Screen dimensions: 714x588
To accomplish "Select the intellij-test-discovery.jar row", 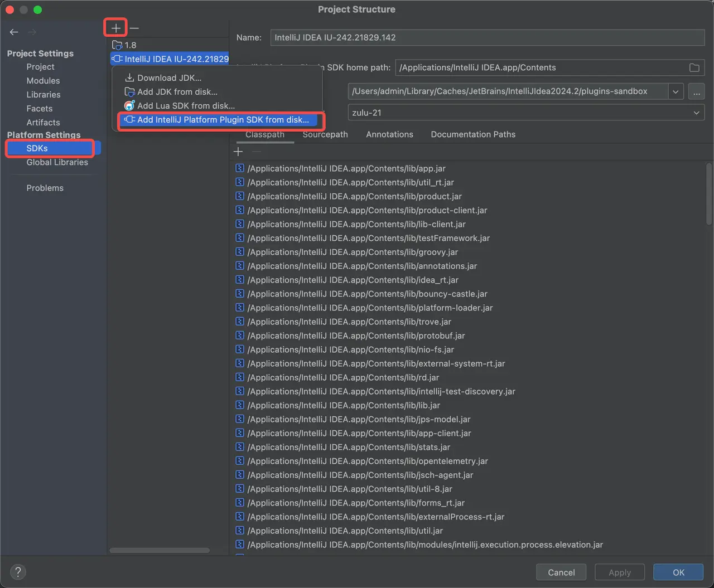I will 469,391.
